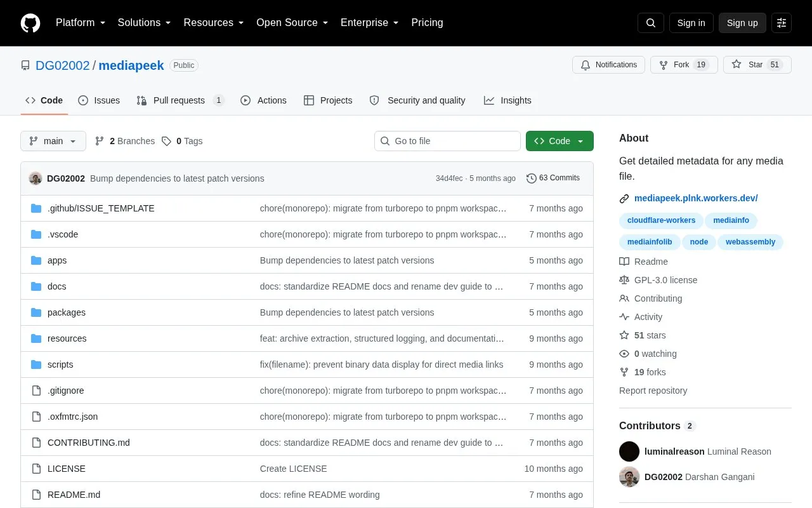Viewport: 812px width, 508px height.
Task: Open README.md file
Action: point(74,495)
